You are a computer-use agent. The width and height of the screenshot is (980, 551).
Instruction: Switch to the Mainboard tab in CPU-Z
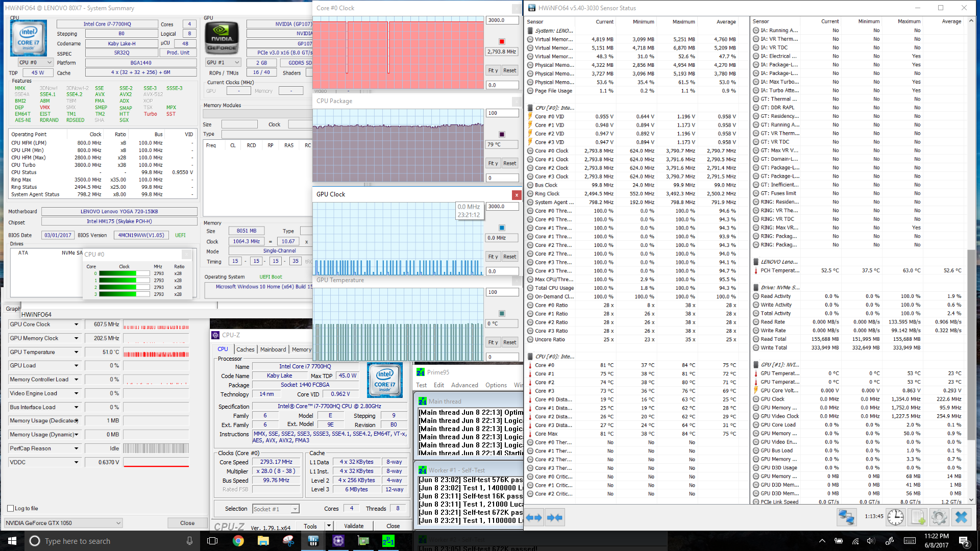(273, 349)
